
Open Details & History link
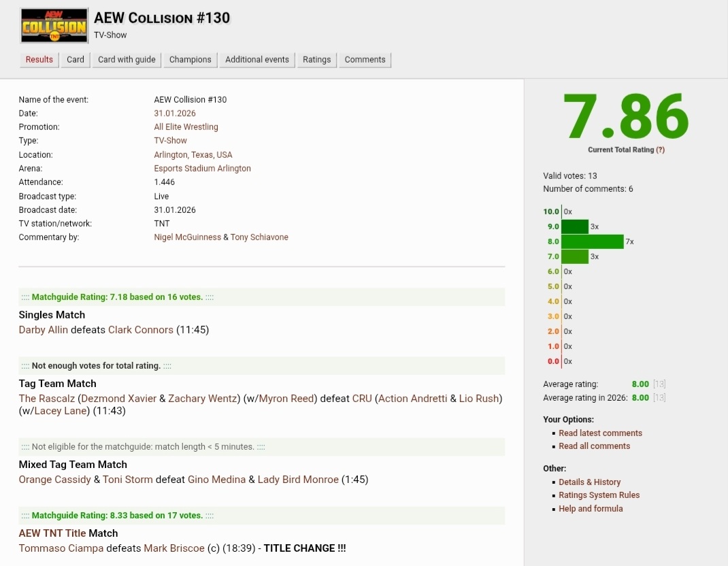[x=590, y=482]
